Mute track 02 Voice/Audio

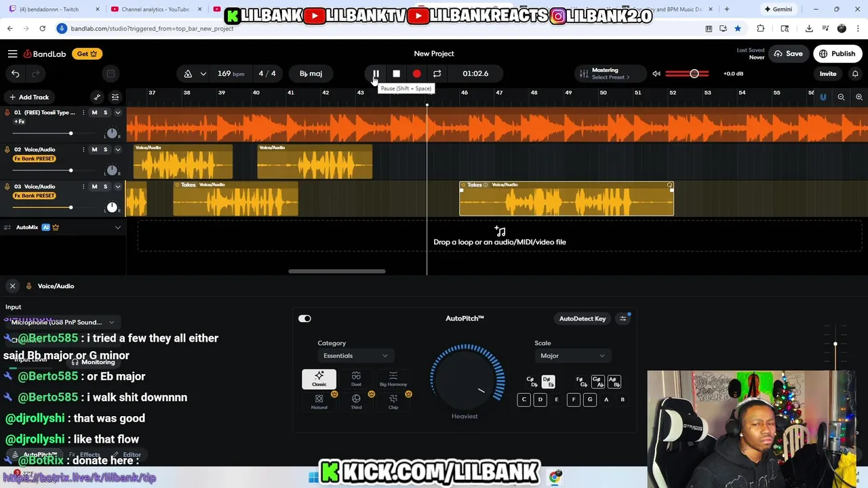pos(94,149)
